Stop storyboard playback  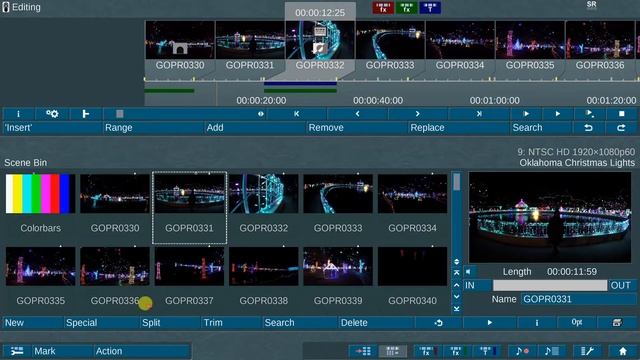621,114
